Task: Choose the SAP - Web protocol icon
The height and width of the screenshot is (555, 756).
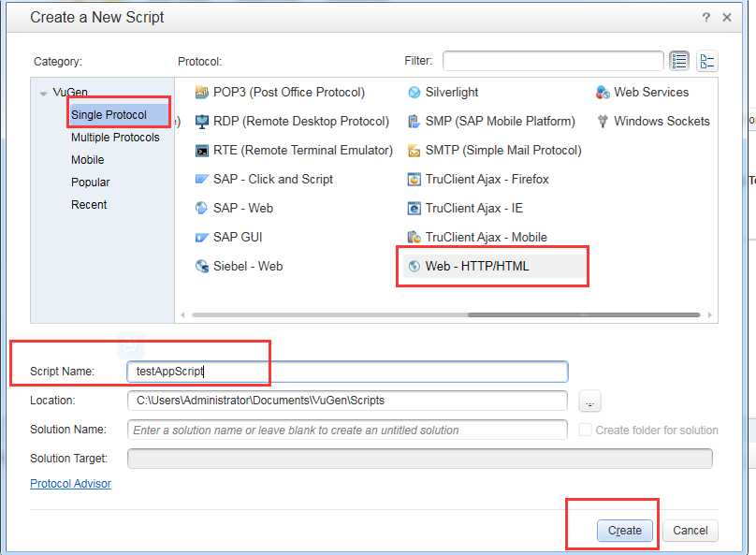Action: (201, 209)
